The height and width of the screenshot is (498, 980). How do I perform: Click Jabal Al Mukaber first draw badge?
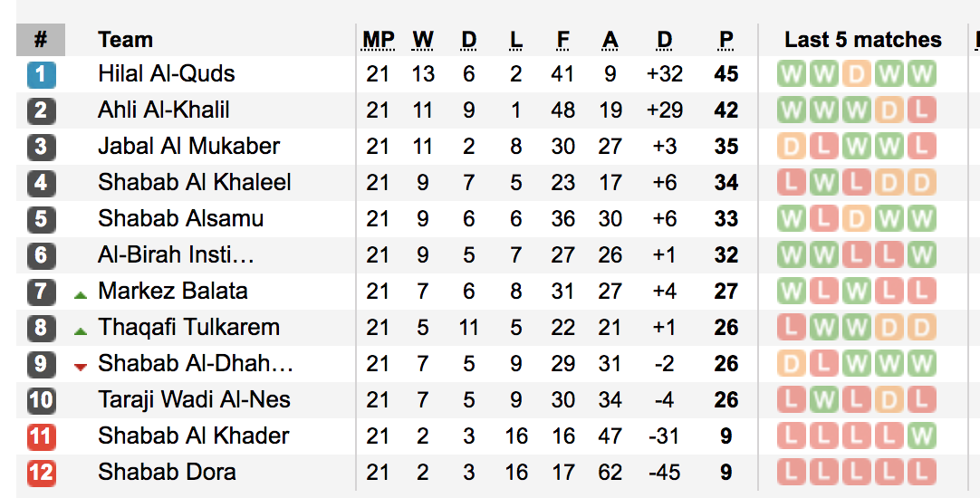[x=792, y=147]
